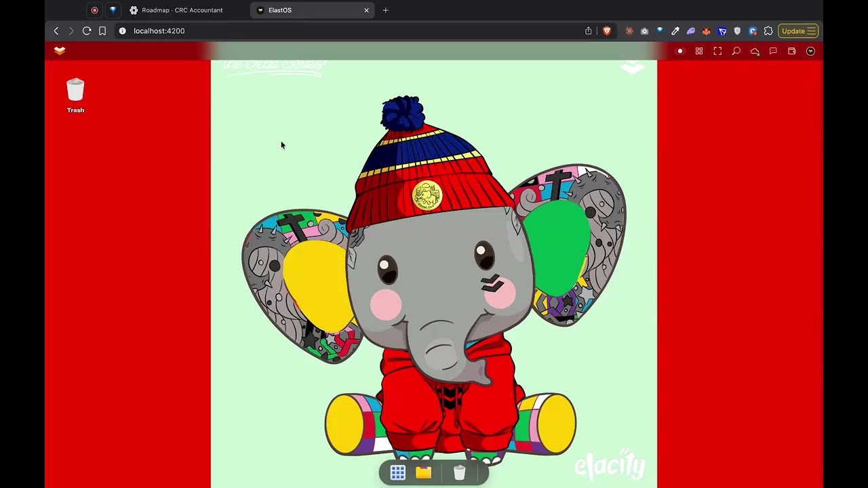This screenshot has height=488, width=868.
Task: Bookmark this page with the bookmark icon
Action: point(102,30)
